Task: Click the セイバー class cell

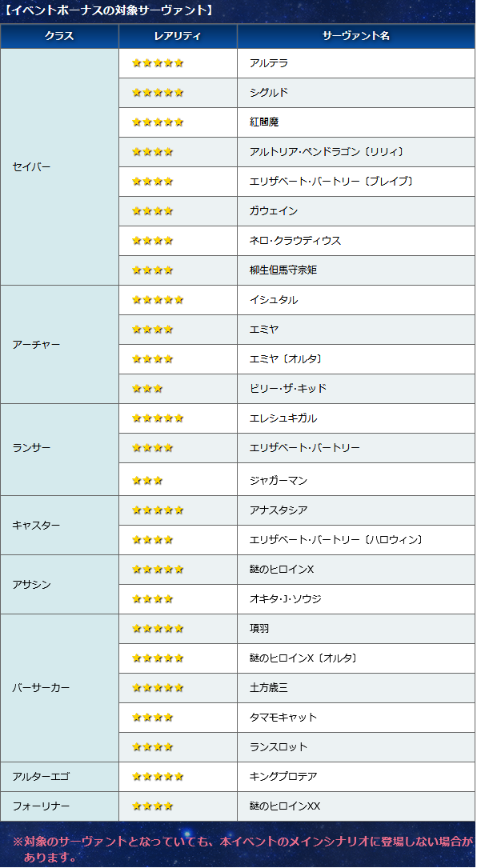Action: (x=59, y=166)
